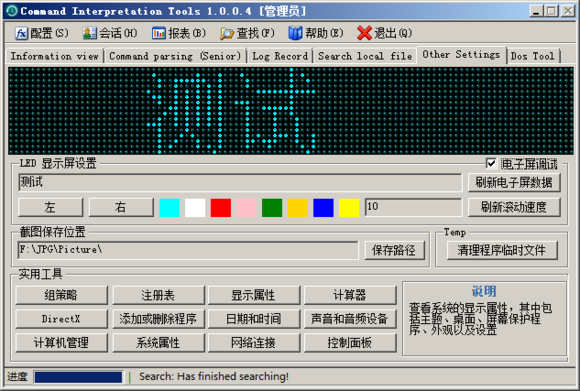The image size is (580, 391).
Task: Click the app clock icon in title bar
Action: (x=12, y=11)
